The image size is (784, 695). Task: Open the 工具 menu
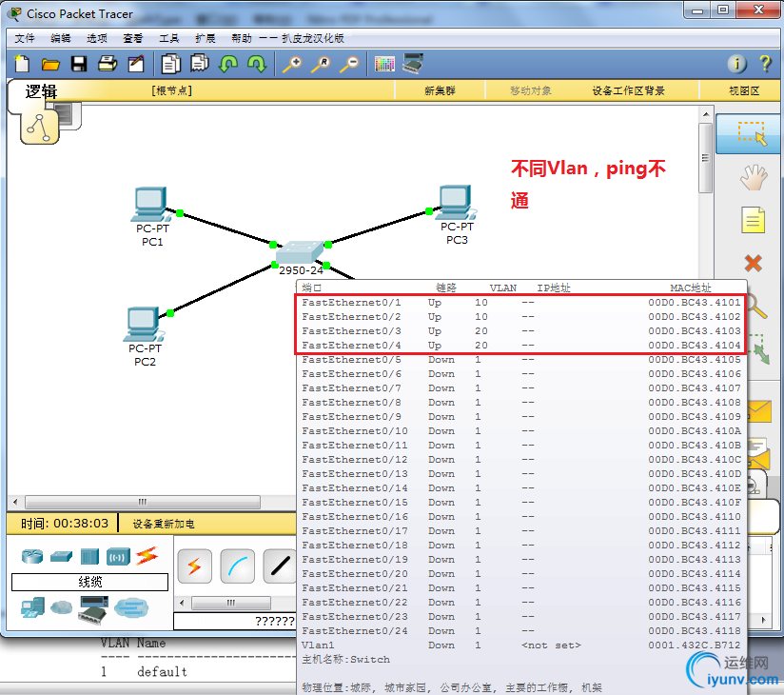point(168,38)
